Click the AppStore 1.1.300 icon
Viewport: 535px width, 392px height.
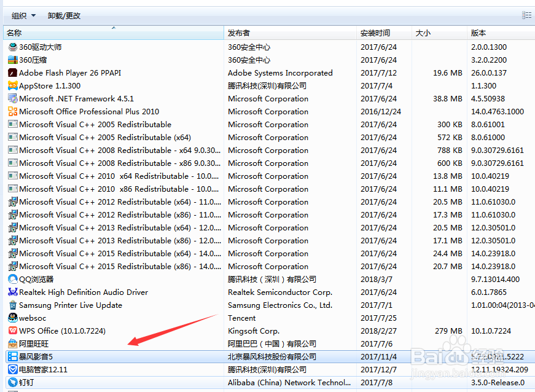pos(13,85)
